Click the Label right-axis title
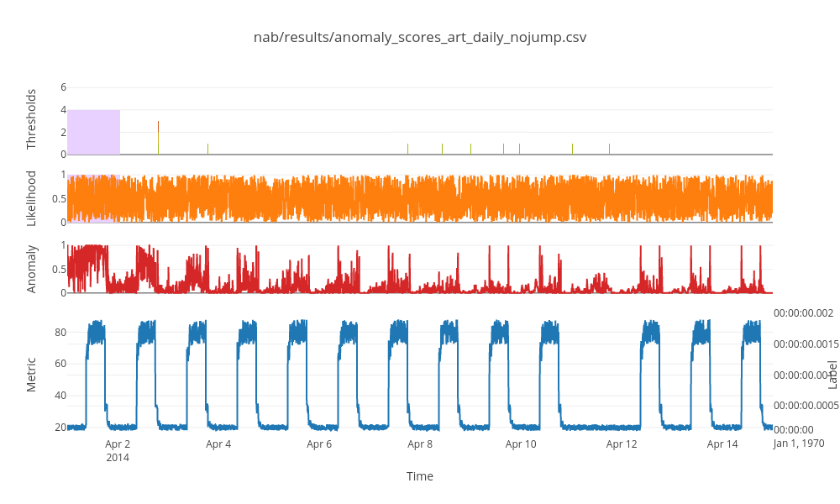This screenshot has width=840, height=504. 832,375
